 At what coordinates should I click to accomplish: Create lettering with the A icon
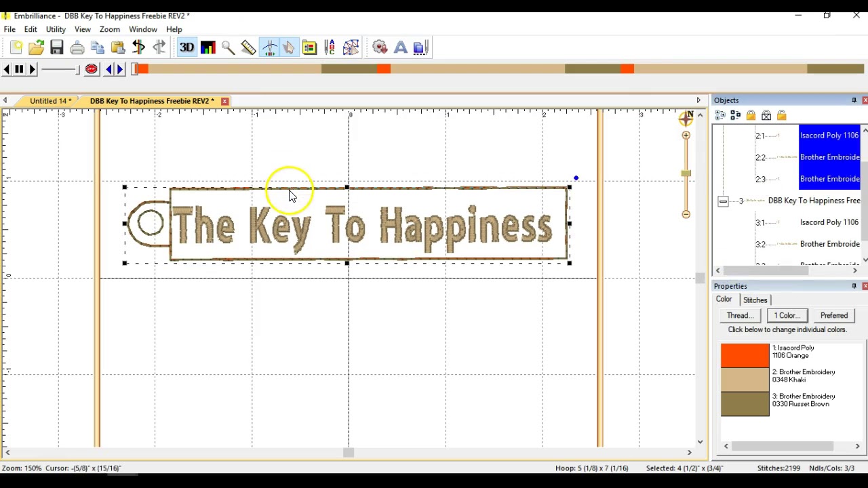400,47
